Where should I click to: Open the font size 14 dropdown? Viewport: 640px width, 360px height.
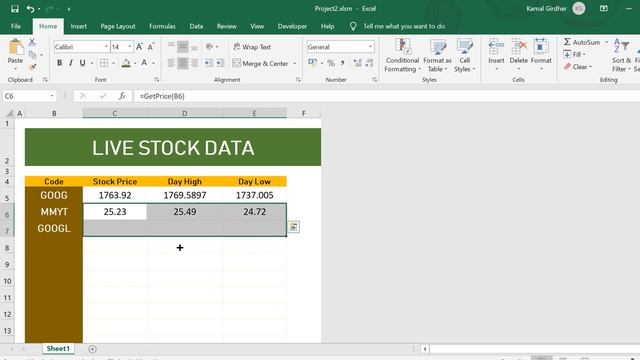[x=130, y=47]
